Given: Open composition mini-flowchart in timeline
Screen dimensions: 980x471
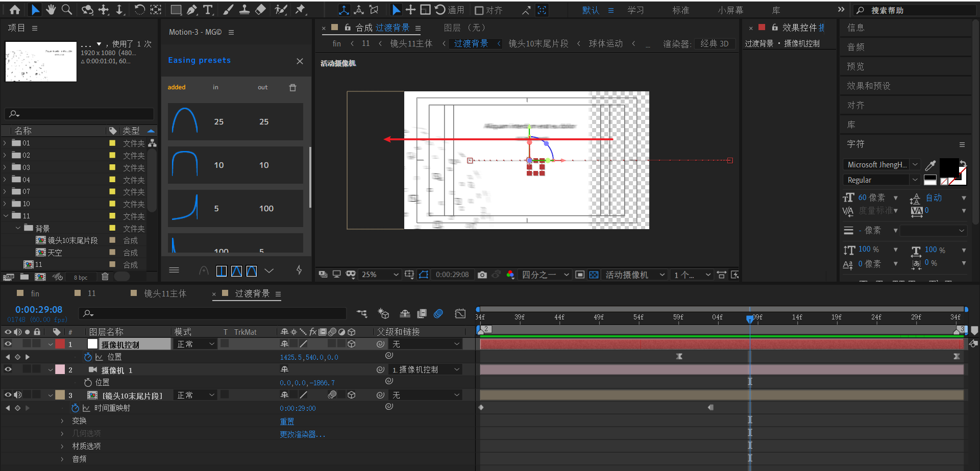Looking at the screenshot, I should [362, 313].
